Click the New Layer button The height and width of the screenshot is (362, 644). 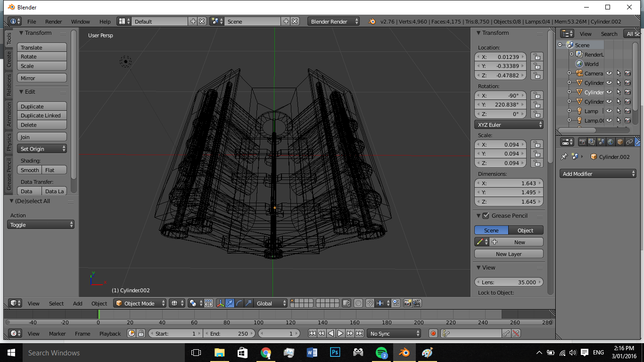tap(509, 254)
